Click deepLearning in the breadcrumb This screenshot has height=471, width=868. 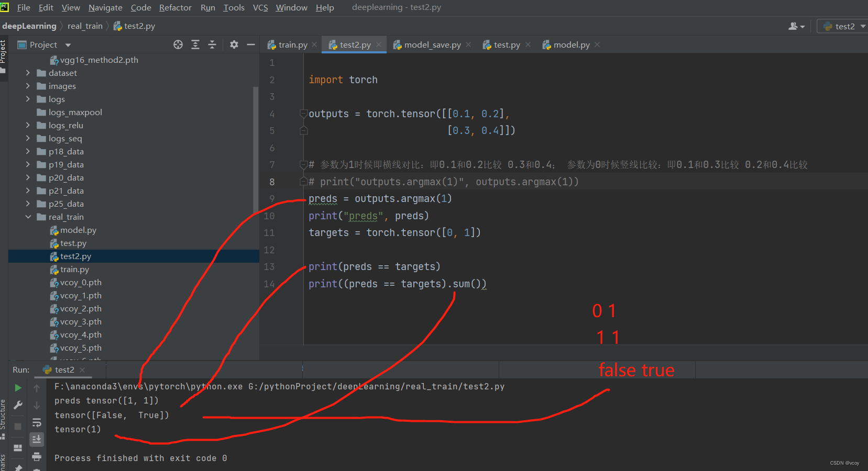pyautogui.click(x=29, y=26)
